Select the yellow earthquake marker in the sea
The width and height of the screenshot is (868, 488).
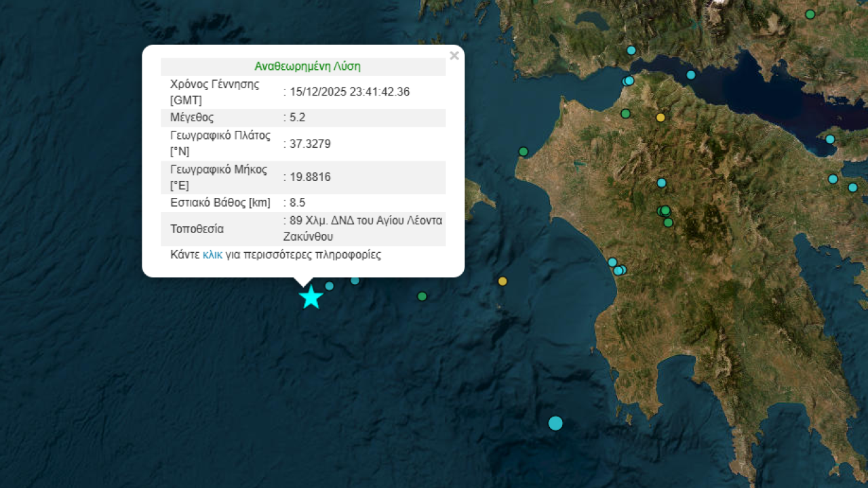click(502, 281)
